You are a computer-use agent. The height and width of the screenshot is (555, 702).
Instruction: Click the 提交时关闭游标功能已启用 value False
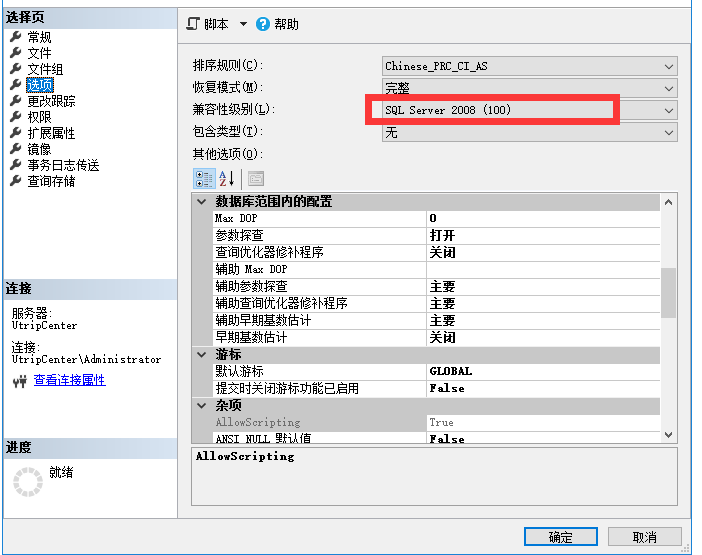(543, 388)
